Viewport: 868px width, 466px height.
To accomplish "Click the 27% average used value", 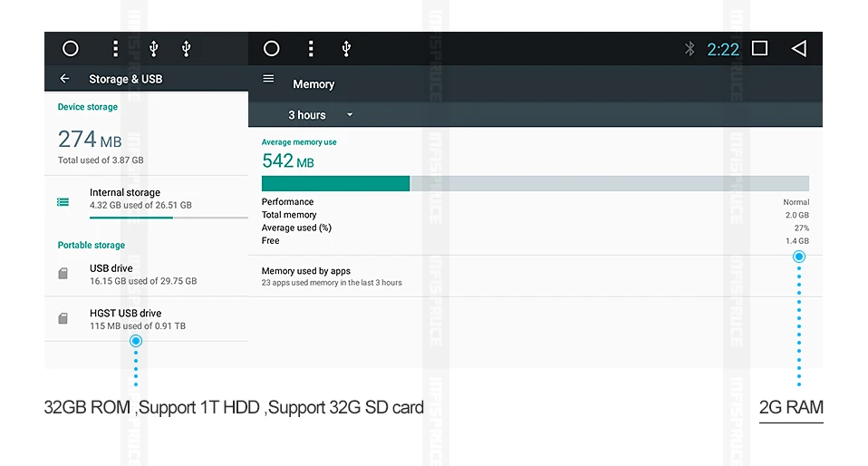I will tap(802, 228).
